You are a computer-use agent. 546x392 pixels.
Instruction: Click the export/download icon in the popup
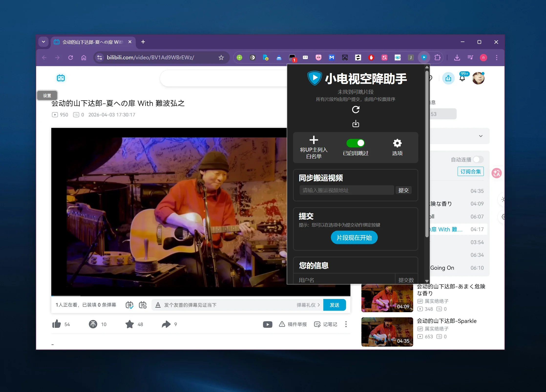point(356,124)
